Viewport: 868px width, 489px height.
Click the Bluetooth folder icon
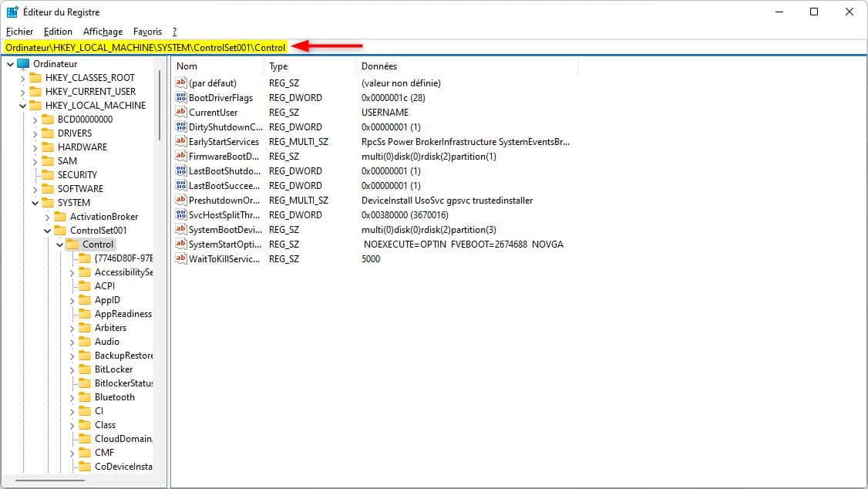[x=85, y=397]
